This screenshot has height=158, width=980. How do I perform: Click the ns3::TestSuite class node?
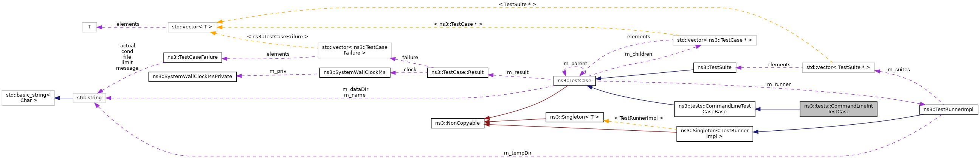pos(715,67)
